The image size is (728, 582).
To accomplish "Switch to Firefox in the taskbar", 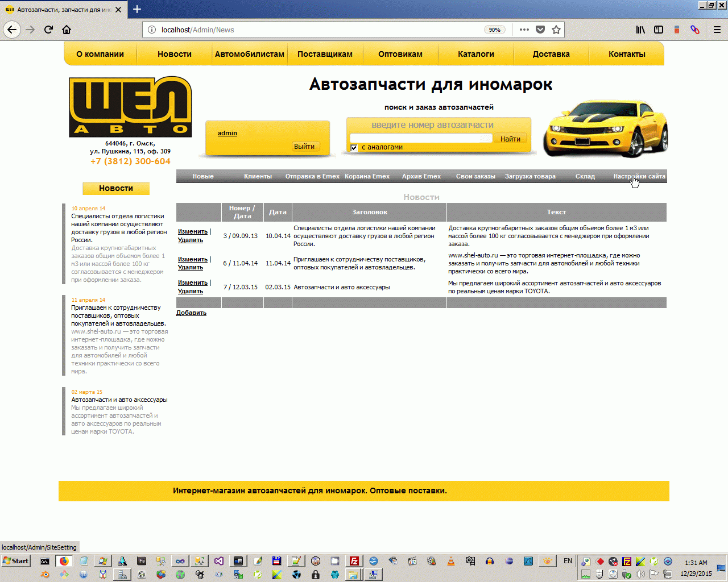I will [64, 561].
